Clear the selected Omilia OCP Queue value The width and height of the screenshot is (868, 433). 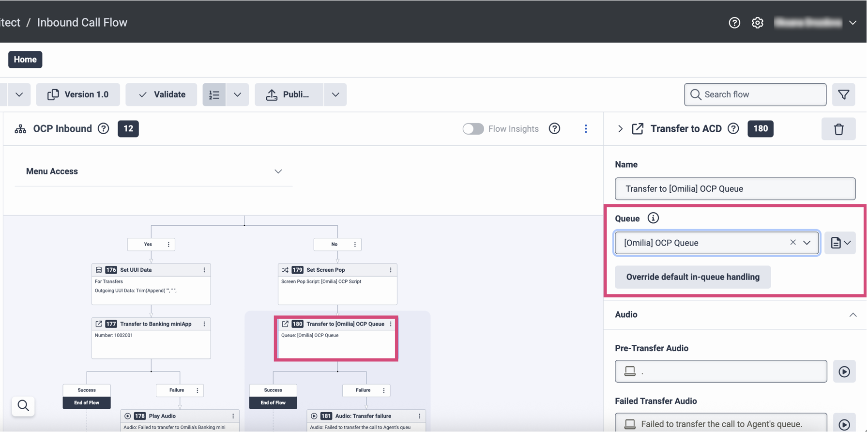click(x=792, y=242)
